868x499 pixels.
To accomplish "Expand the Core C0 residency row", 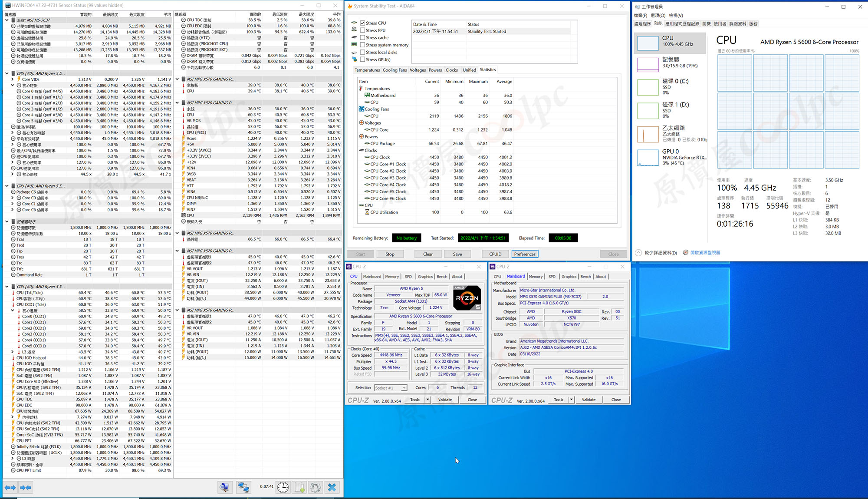I will click(13, 198).
